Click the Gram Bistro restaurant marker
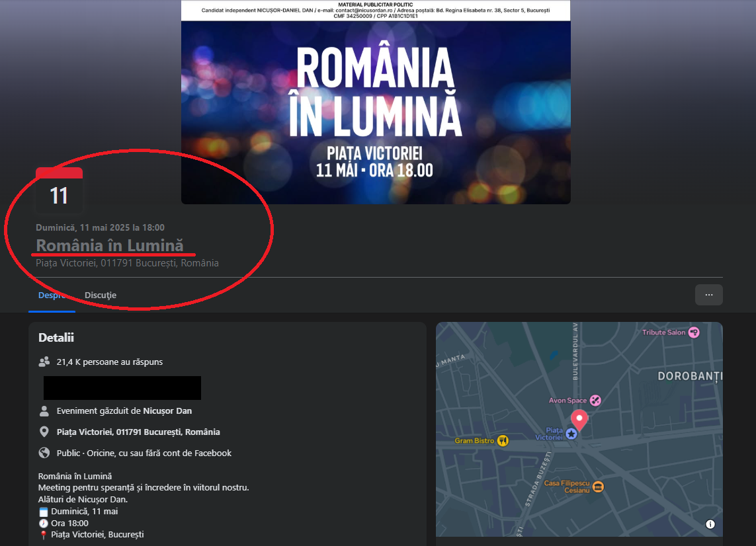The height and width of the screenshot is (546, 756). click(x=503, y=441)
